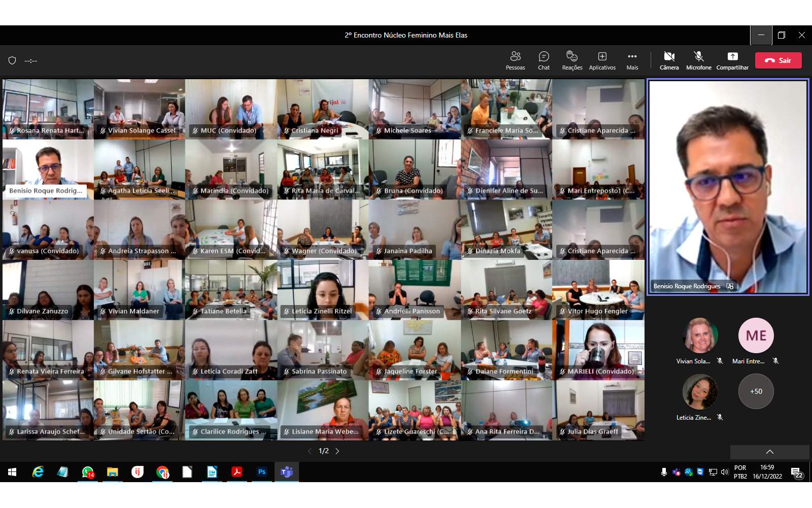The height and width of the screenshot is (508, 812).
Task: Open Photoshop from the taskbar
Action: [261, 472]
